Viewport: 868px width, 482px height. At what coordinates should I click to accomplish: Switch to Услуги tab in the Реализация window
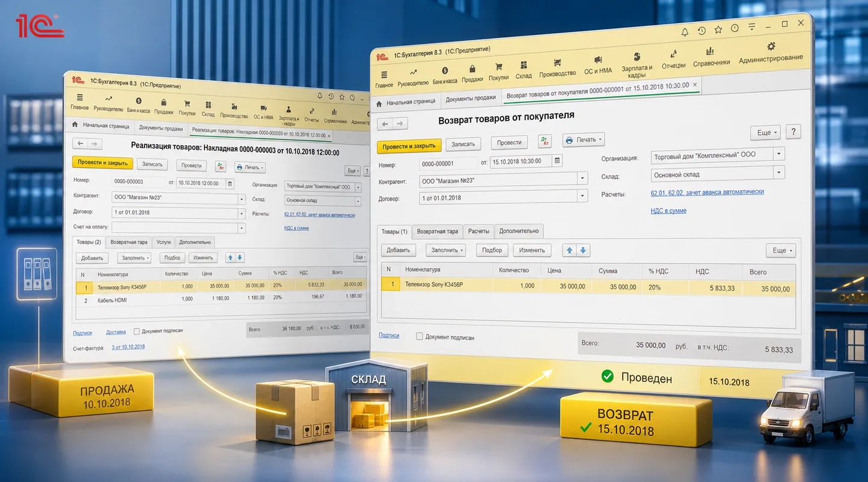[x=163, y=242]
